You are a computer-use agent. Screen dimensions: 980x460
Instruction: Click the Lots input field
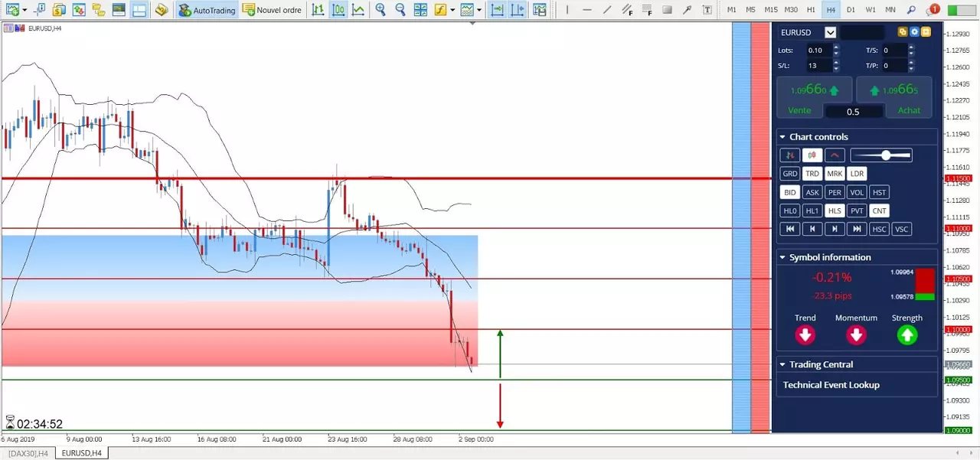pyautogui.click(x=818, y=51)
